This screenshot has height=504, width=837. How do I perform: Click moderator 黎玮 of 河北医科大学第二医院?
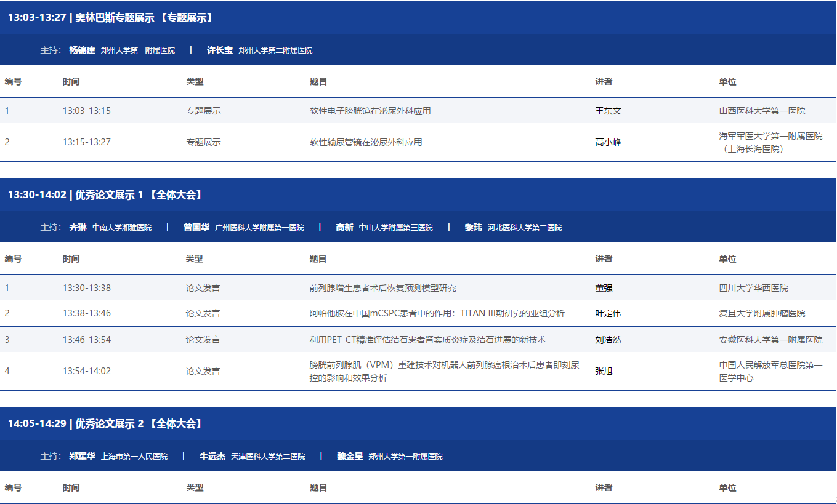(473, 228)
